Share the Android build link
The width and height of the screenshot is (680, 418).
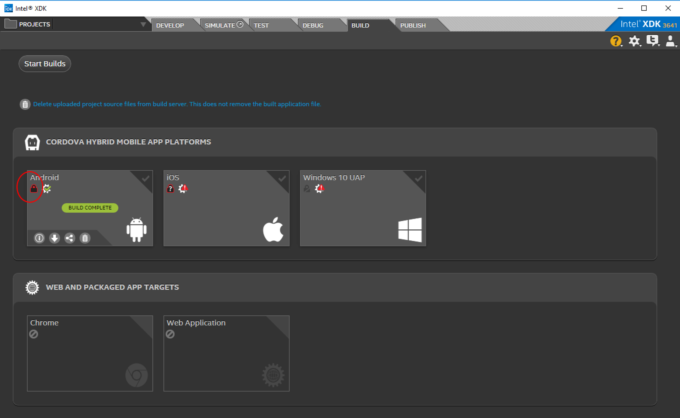[x=69, y=238]
